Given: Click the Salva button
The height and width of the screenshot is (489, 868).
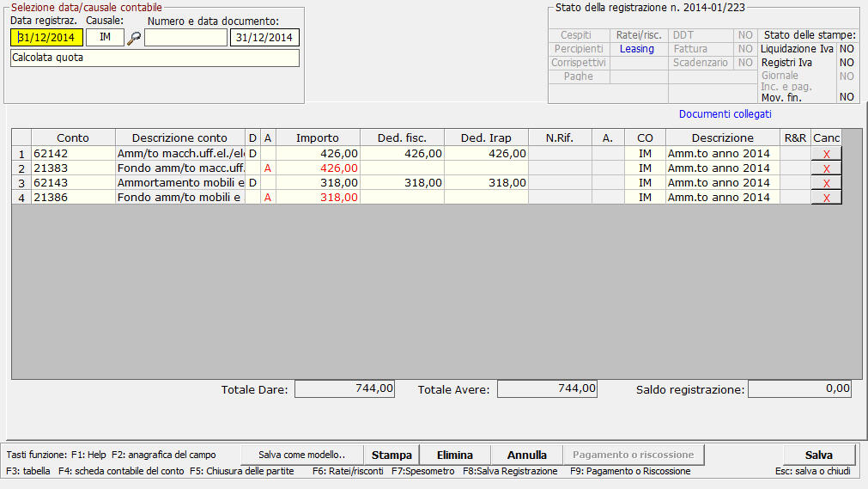Looking at the screenshot, I should (x=819, y=455).
